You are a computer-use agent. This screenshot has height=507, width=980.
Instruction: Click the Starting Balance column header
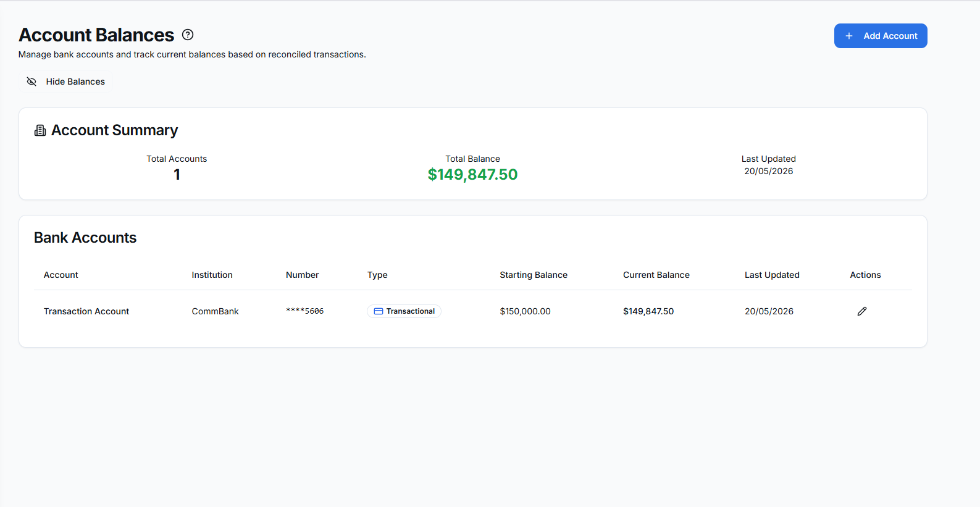pos(534,275)
